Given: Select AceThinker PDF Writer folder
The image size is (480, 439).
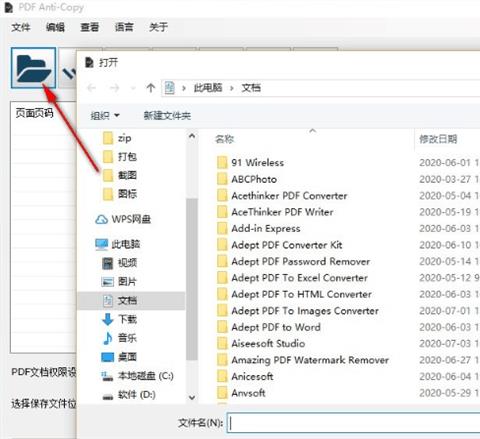Looking at the screenshot, I should coord(275,212).
